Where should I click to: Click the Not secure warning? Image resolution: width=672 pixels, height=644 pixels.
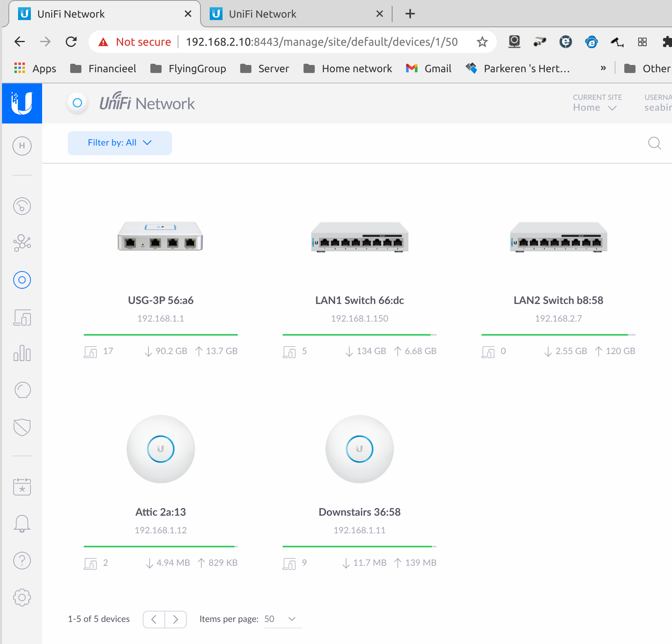[135, 42]
